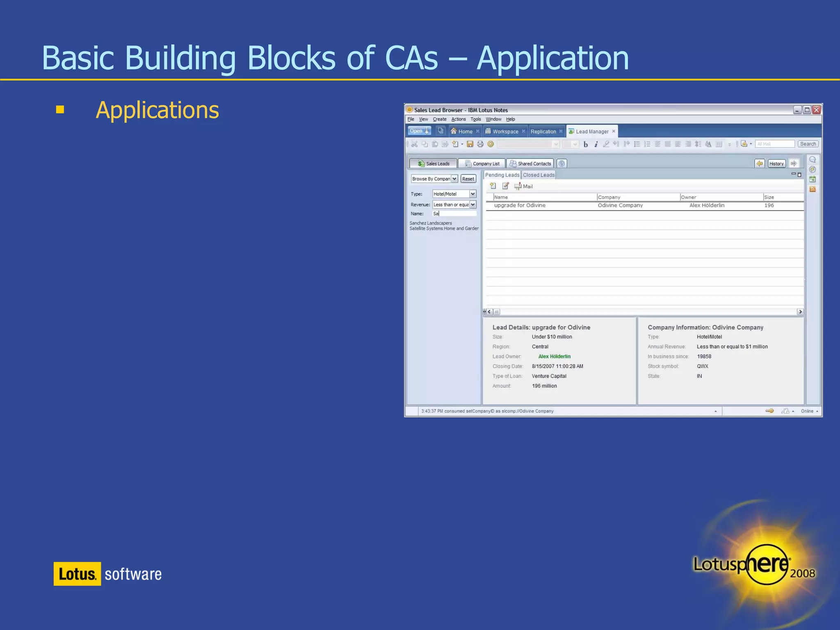Click the Open button
This screenshot has width=840, height=630.
pyautogui.click(x=419, y=131)
